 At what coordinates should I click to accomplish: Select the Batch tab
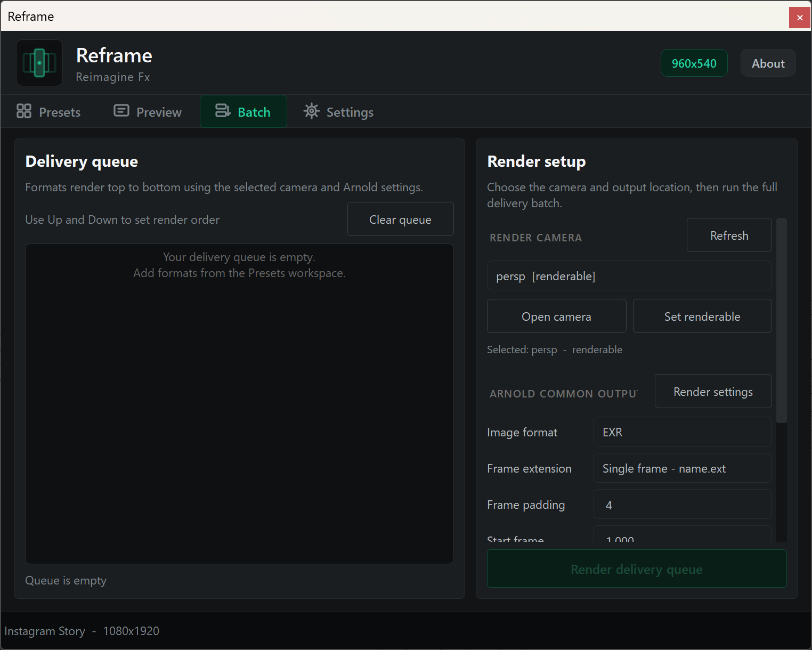[x=243, y=111]
